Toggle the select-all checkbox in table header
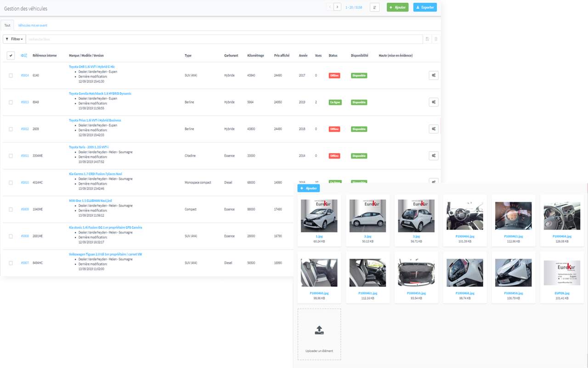Viewport: 588px width, 368px height. pos(11,56)
